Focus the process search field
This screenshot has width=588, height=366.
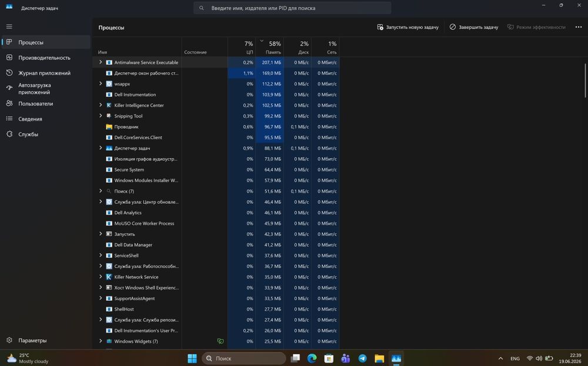[292, 8]
